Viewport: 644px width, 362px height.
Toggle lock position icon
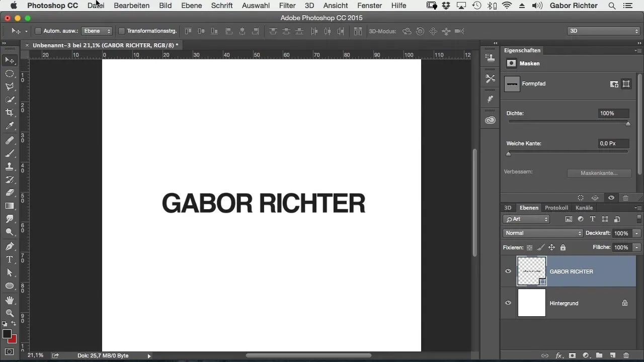[x=551, y=247]
